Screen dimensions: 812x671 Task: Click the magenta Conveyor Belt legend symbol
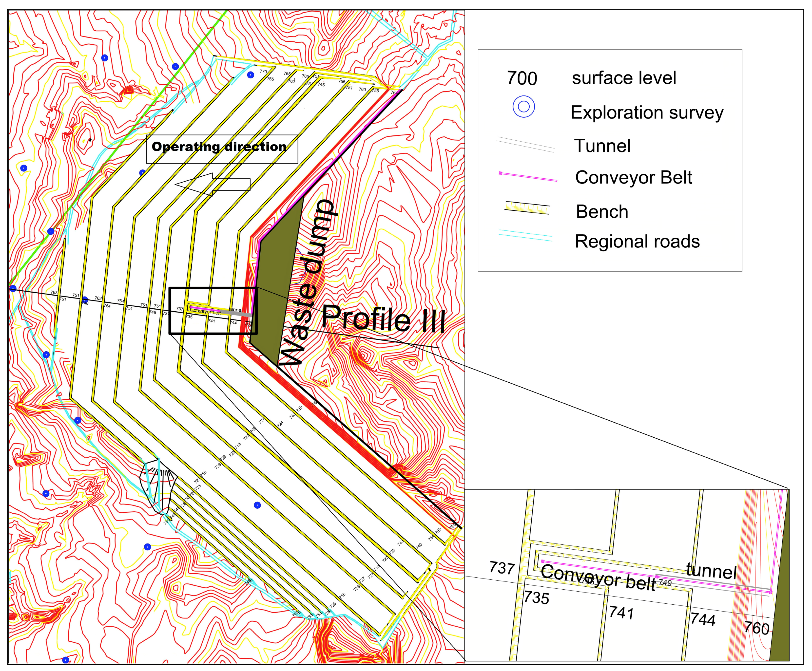coord(528,177)
